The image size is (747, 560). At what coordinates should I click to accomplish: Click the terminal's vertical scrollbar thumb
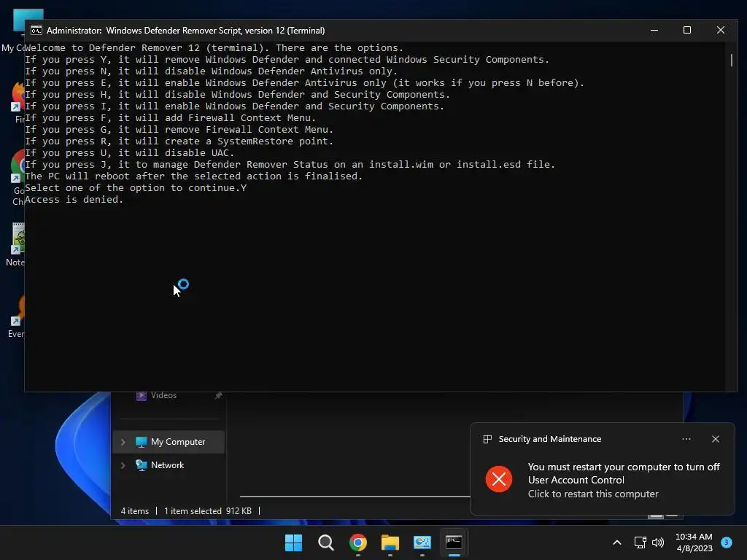(731, 60)
